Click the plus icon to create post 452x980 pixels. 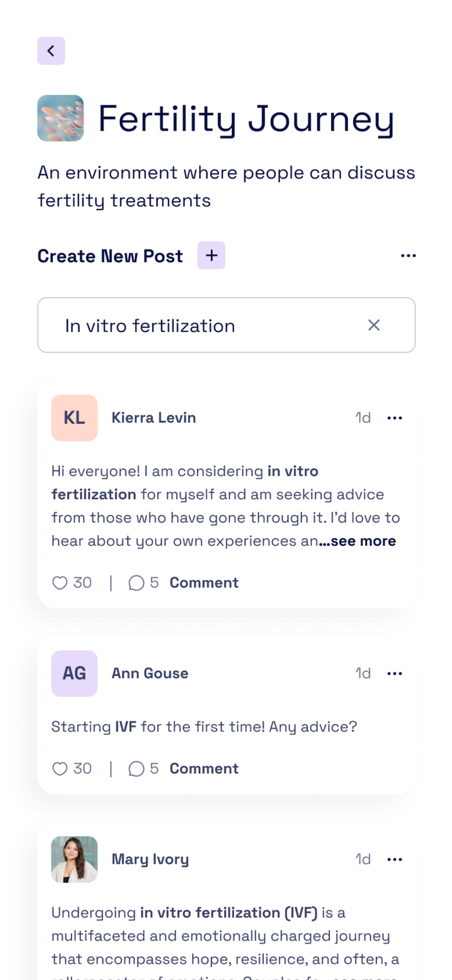click(x=211, y=255)
